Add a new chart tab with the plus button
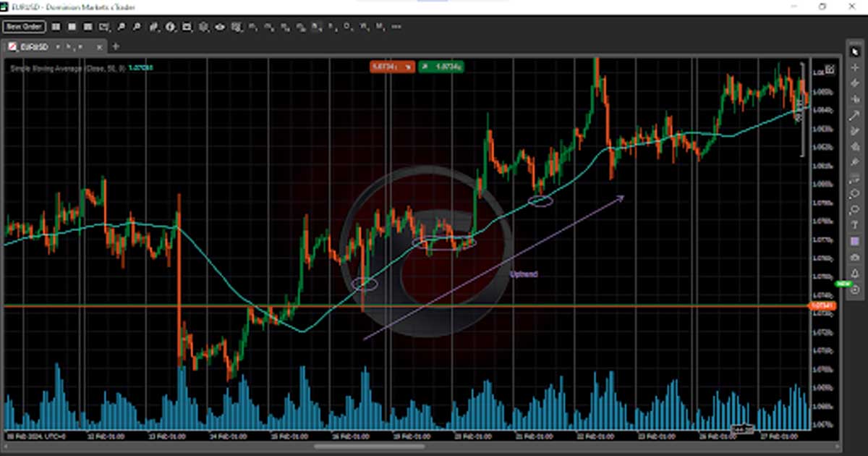This screenshot has width=868, height=456. click(x=116, y=46)
